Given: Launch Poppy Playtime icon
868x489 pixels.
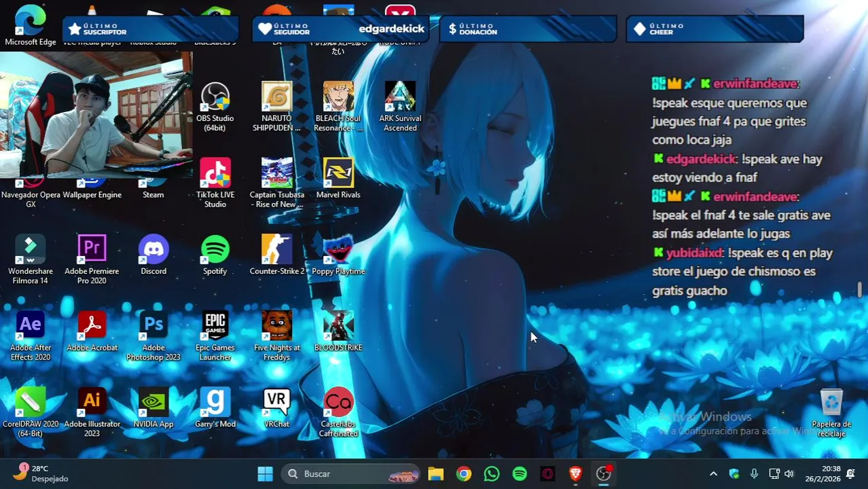Looking at the screenshot, I should pos(338,255).
